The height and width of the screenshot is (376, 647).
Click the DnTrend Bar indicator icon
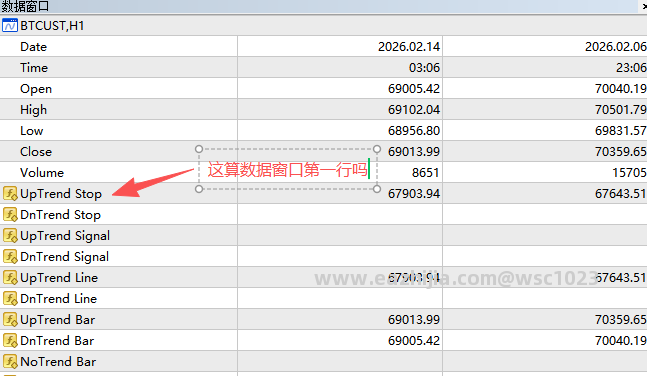tap(10, 341)
